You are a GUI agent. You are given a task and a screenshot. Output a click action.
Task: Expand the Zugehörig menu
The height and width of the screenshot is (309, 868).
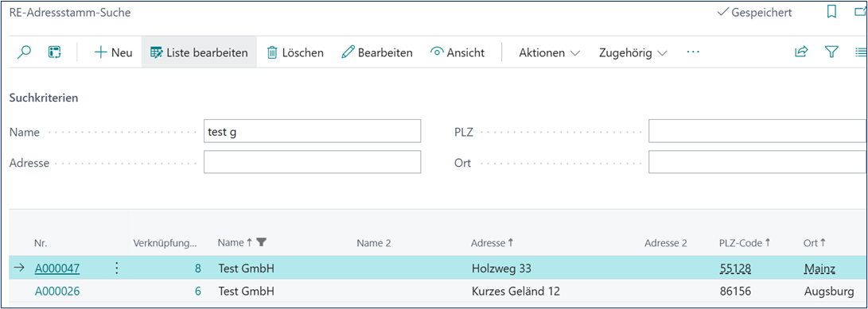[x=633, y=52]
